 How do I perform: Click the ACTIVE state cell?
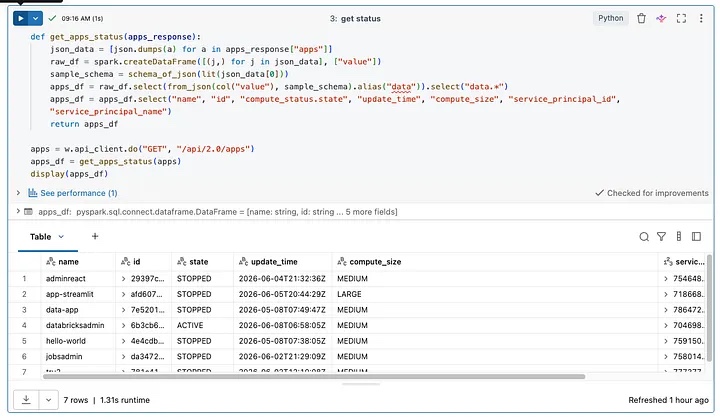pos(202,326)
